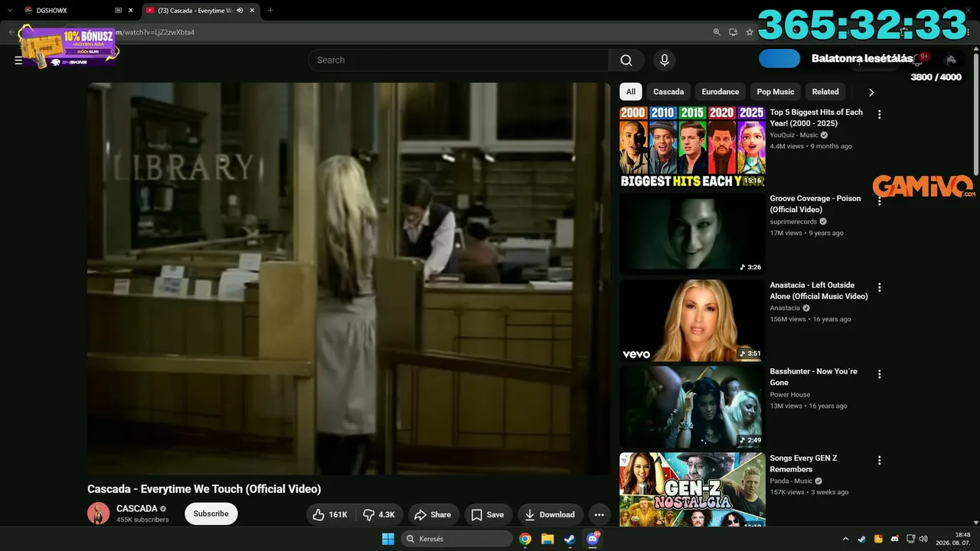Open Basshunter Now You're Gone thumbnail
The width and height of the screenshot is (980, 551).
(692, 406)
